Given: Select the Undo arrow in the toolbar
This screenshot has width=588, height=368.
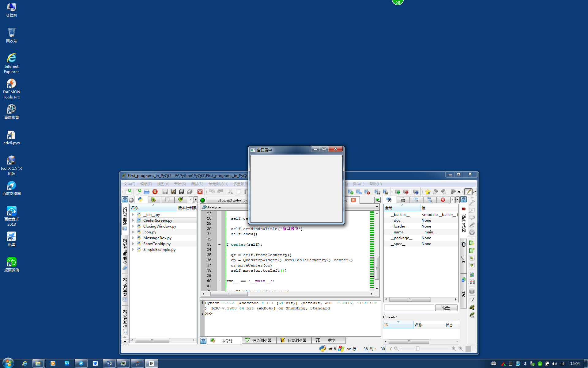Looking at the screenshot, I should point(212,191).
